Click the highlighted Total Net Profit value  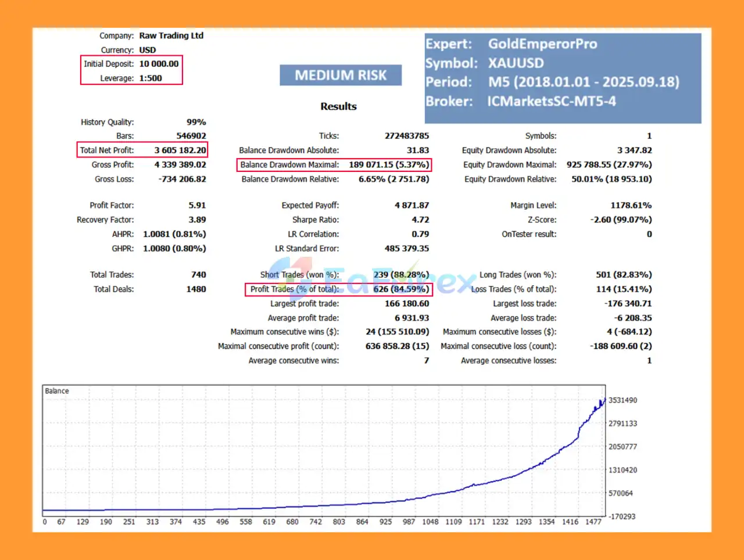pyautogui.click(x=180, y=150)
